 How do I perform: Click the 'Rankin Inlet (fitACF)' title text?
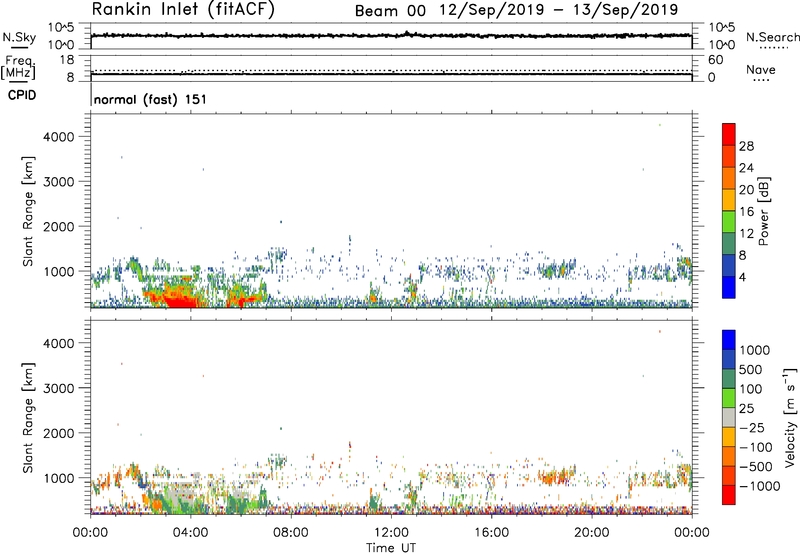pos(183,9)
